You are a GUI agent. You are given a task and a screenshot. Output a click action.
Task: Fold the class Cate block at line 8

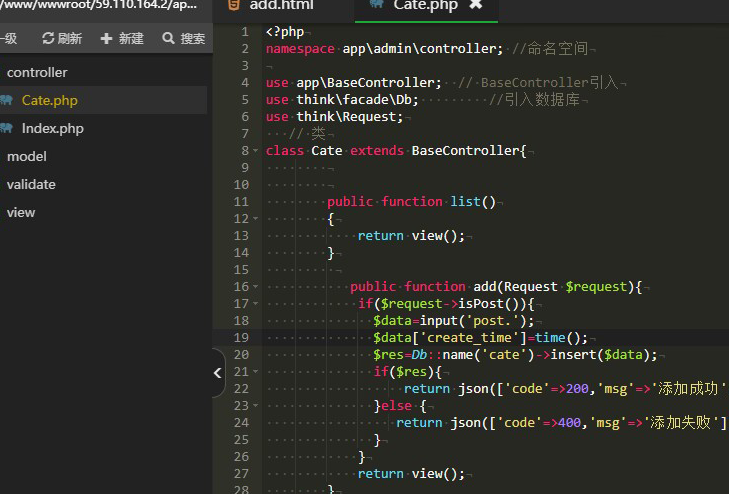click(255, 151)
